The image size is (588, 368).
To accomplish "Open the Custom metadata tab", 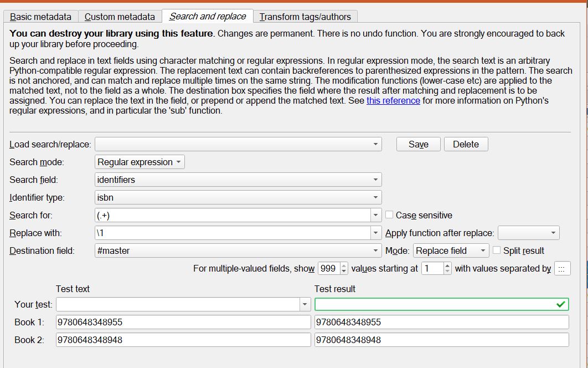I will [120, 17].
